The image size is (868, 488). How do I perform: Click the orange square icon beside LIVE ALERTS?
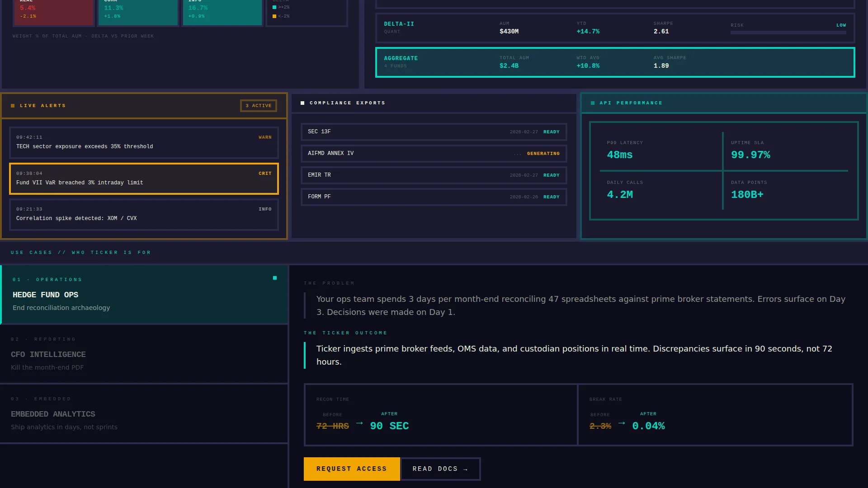[13, 106]
